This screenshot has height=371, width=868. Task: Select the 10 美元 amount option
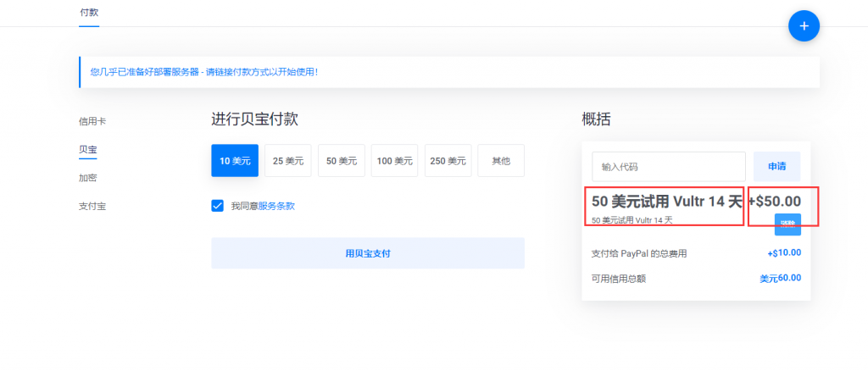pos(235,161)
